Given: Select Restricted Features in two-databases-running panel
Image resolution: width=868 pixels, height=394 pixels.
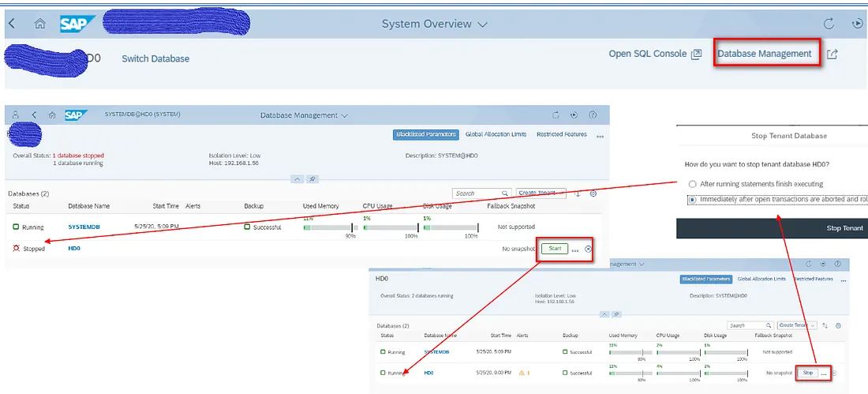Looking at the screenshot, I should pyautogui.click(x=814, y=279).
